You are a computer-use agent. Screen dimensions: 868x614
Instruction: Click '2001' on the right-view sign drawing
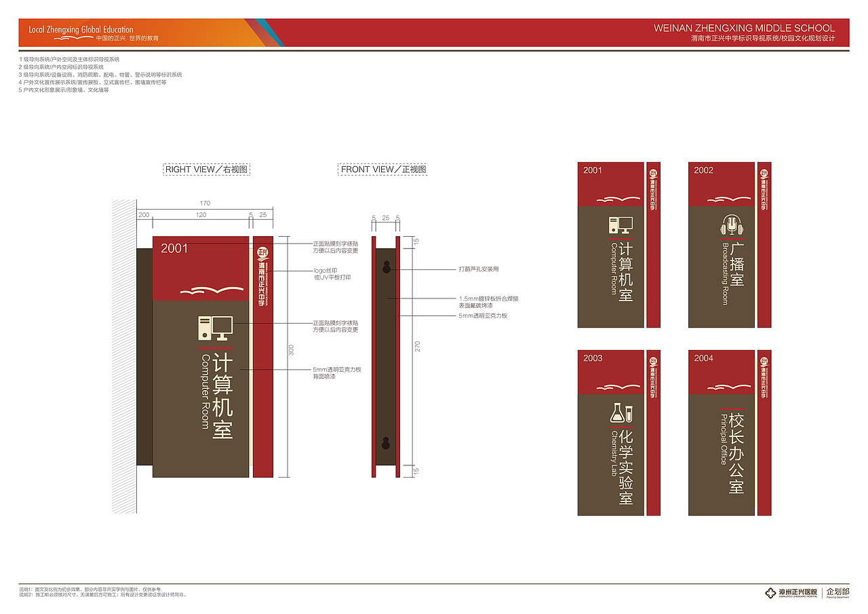point(174,249)
